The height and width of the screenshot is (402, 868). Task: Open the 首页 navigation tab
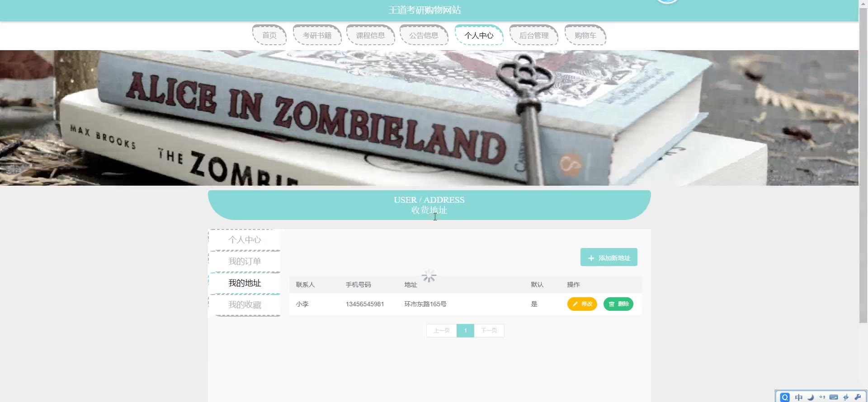click(269, 35)
